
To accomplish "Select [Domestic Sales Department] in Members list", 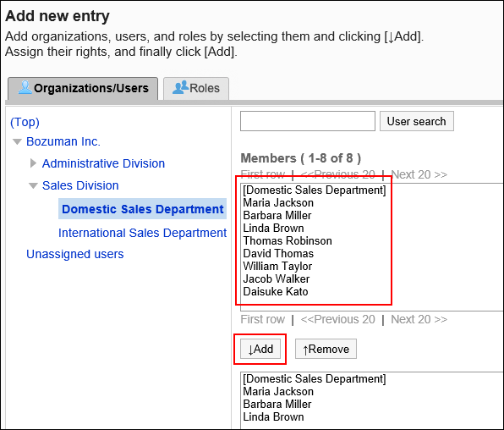I will [x=315, y=190].
